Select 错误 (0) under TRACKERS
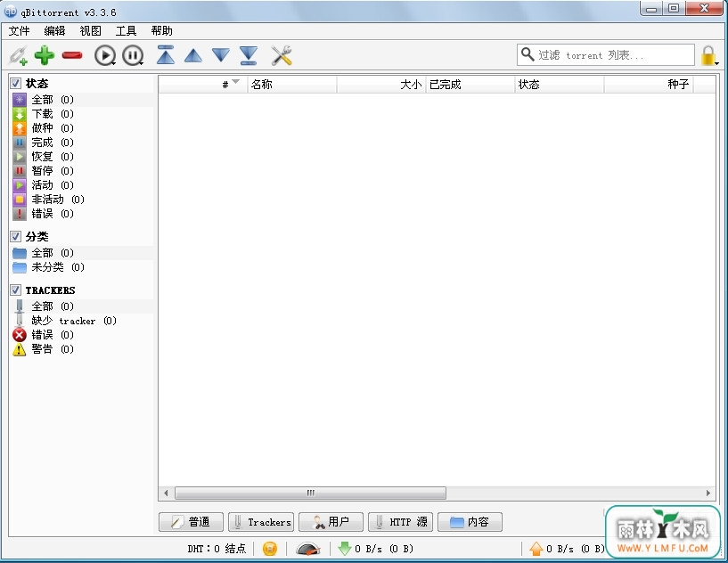Screen dimensions: 728x563 (x=82, y=335)
